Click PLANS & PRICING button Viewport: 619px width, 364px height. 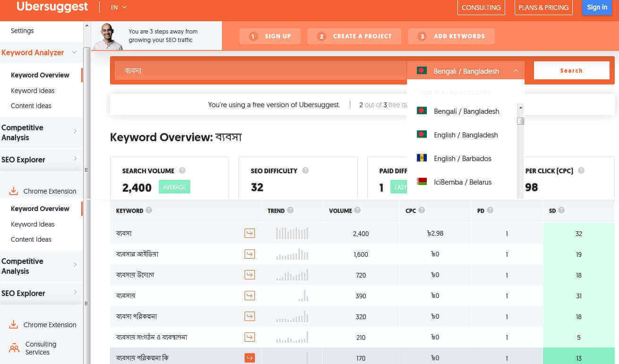click(x=543, y=7)
